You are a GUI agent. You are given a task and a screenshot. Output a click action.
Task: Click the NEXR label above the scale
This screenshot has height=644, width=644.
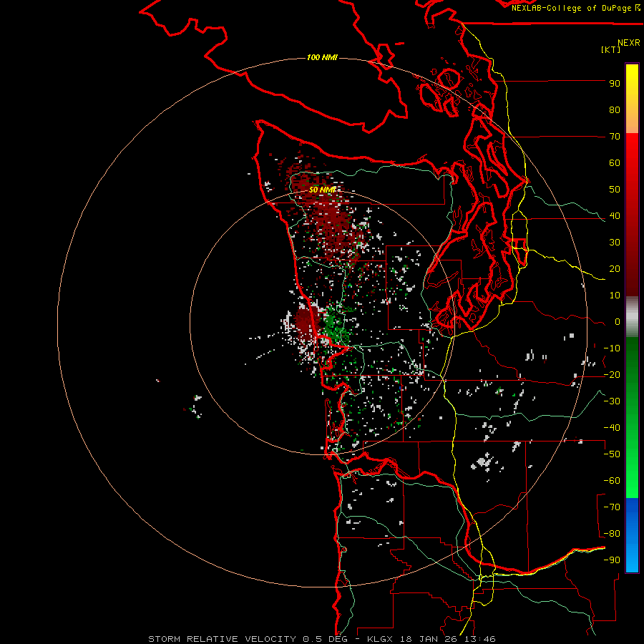click(x=629, y=43)
